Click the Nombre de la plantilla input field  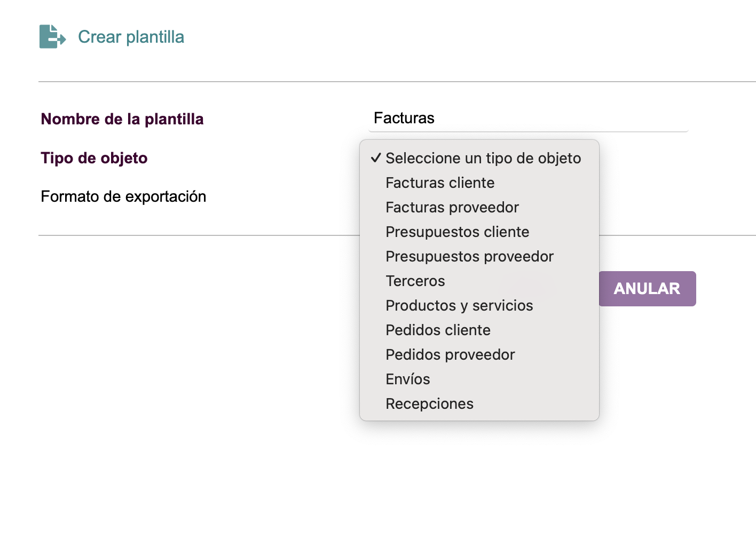point(528,118)
